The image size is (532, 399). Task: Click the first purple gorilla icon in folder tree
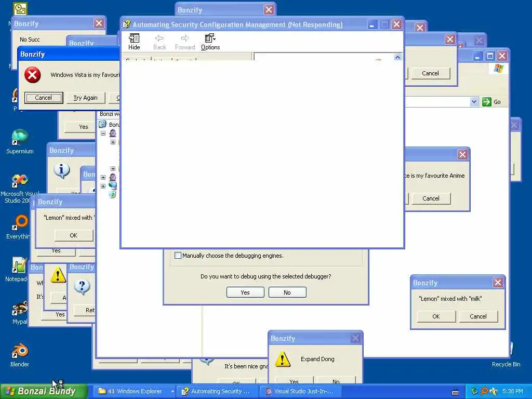click(113, 133)
